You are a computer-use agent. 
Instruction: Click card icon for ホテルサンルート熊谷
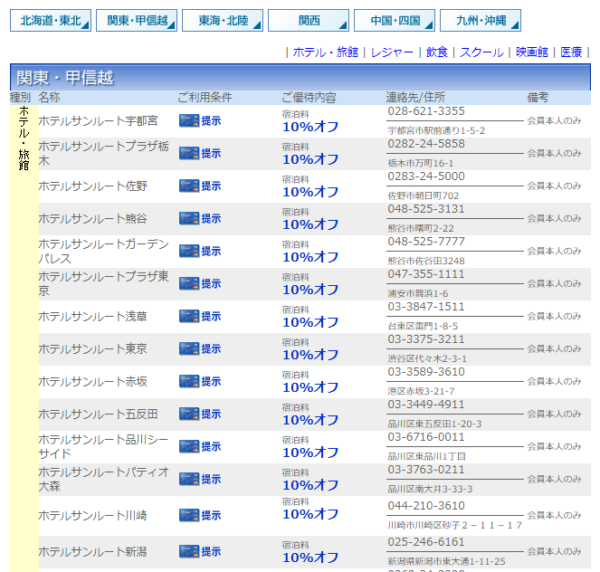(189, 218)
